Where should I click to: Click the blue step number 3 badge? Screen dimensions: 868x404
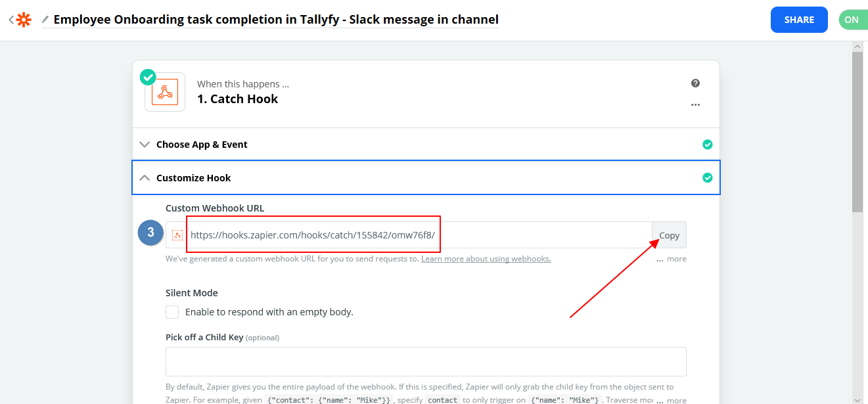coord(150,233)
